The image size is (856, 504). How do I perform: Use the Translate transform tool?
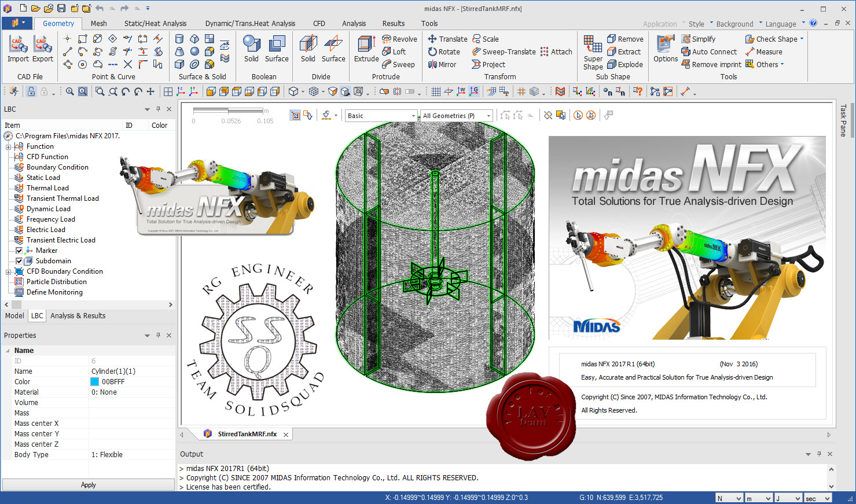click(447, 39)
